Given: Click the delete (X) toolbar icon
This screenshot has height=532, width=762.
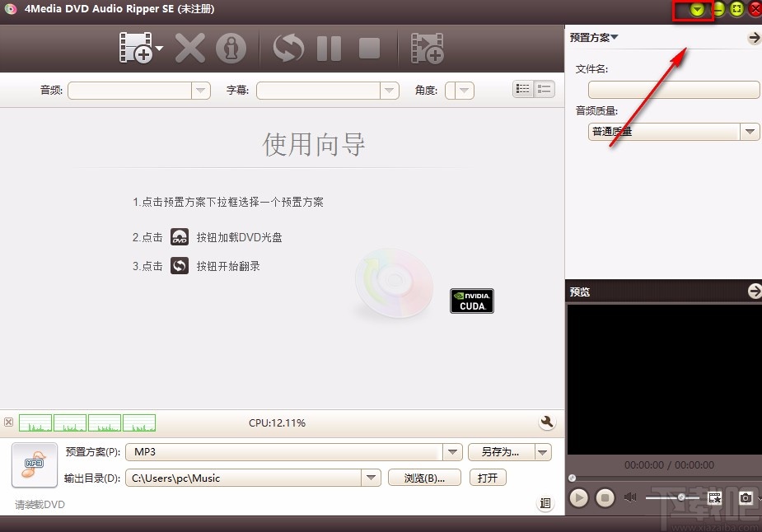Looking at the screenshot, I should pyautogui.click(x=189, y=47).
